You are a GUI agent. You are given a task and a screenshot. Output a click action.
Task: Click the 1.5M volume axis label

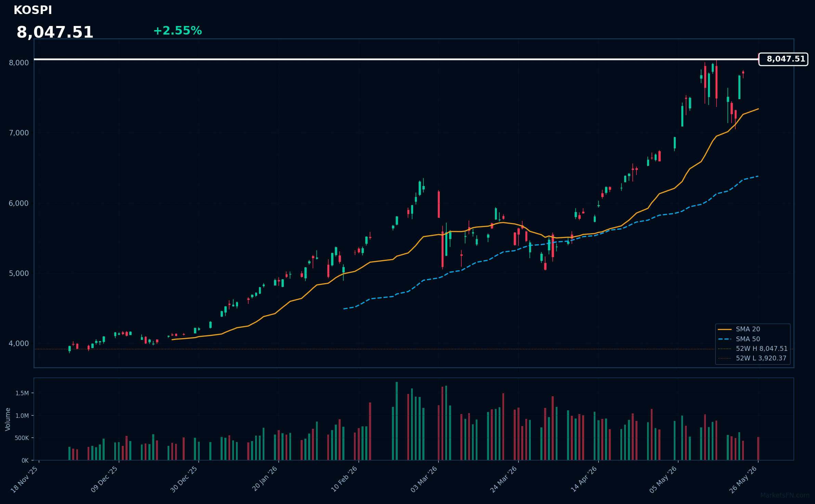pyautogui.click(x=22, y=393)
